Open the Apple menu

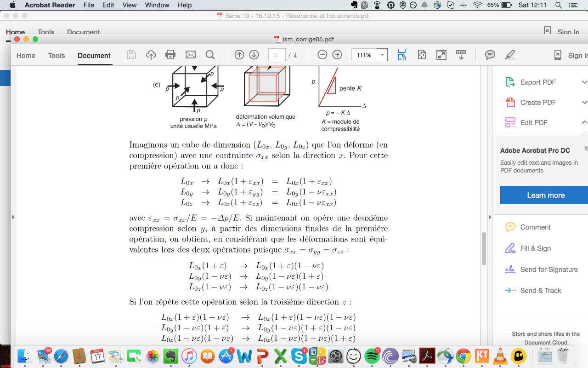pyautogui.click(x=12, y=5)
